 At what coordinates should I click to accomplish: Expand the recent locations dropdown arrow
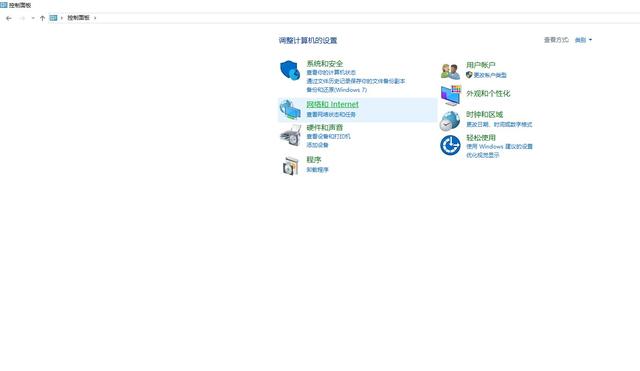coord(33,18)
